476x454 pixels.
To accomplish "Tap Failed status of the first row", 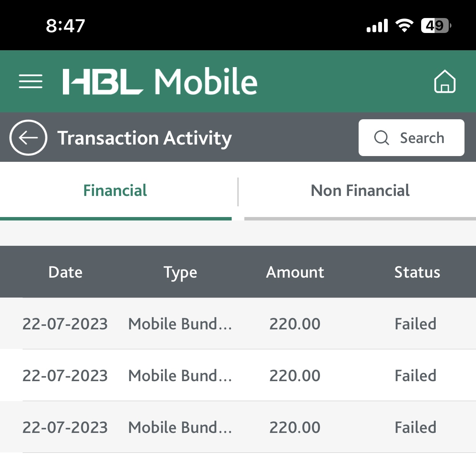I will [415, 324].
